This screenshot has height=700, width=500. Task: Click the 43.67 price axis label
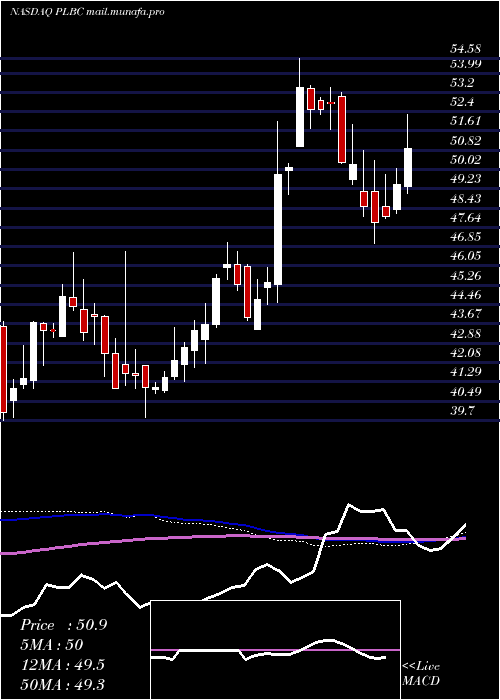pos(466,314)
